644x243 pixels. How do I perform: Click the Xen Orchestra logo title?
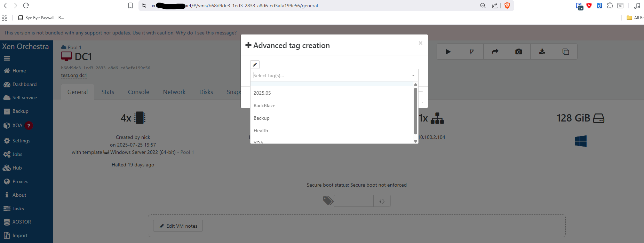(25, 46)
